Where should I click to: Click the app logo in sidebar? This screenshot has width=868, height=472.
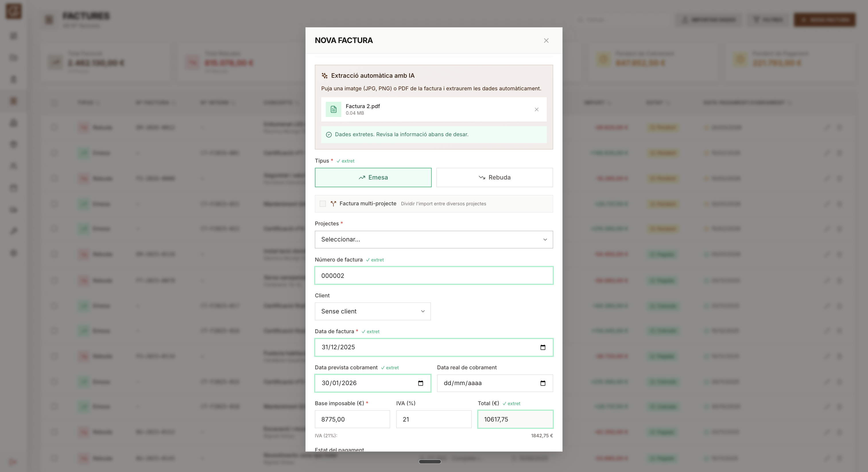(14, 11)
